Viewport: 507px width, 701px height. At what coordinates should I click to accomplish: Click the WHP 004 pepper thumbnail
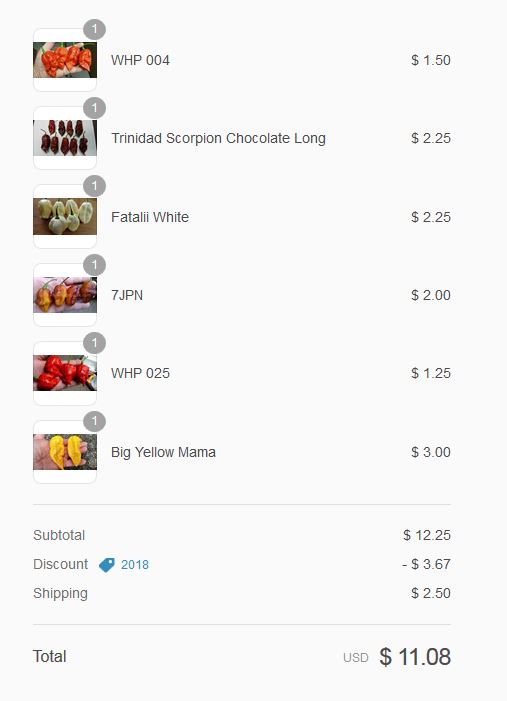point(65,60)
